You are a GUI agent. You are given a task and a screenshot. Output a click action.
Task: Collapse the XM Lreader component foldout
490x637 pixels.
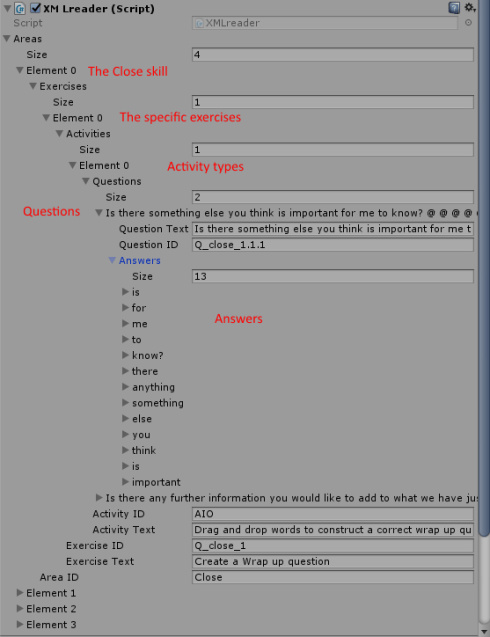[x=7, y=8]
